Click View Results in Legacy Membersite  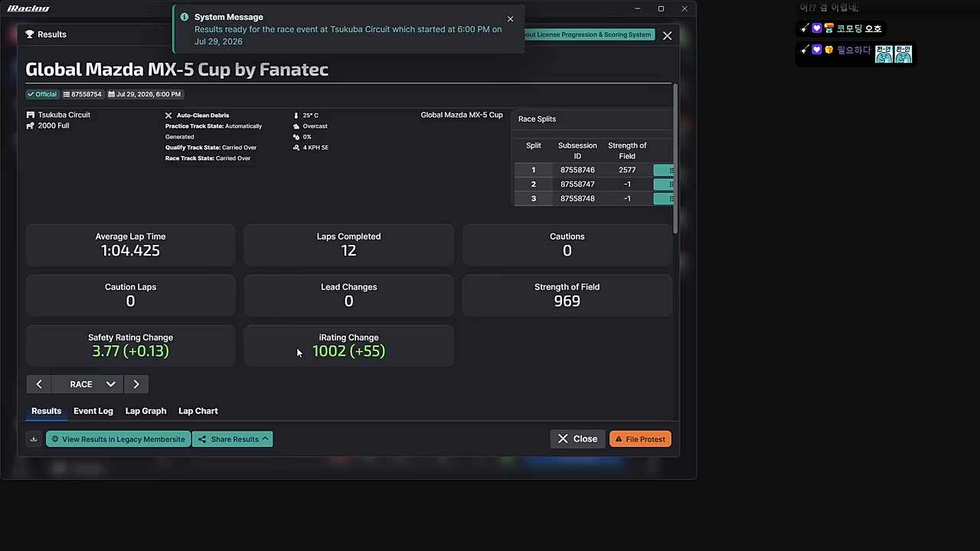pos(119,439)
